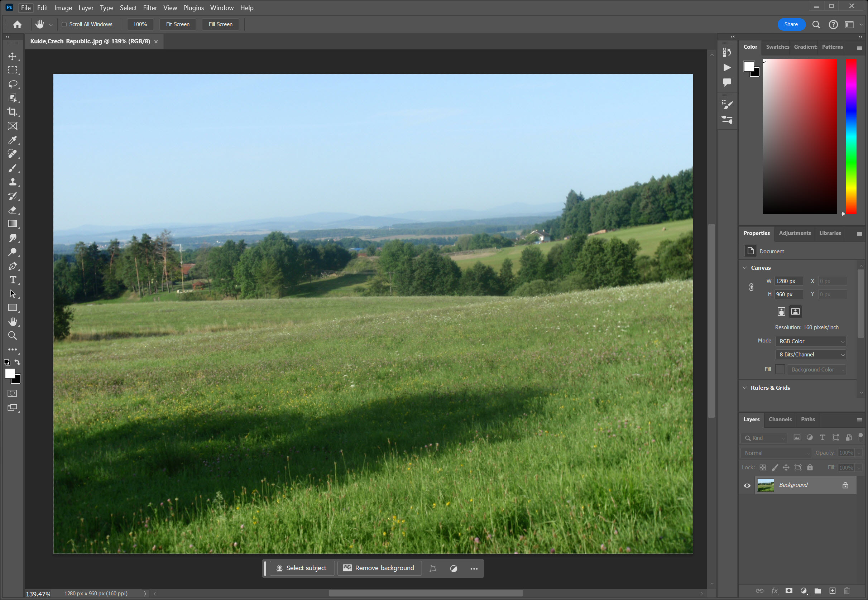Enable Scroll All Windows checkbox
The width and height of the screenshot is (868, 600).
(64, 24)
